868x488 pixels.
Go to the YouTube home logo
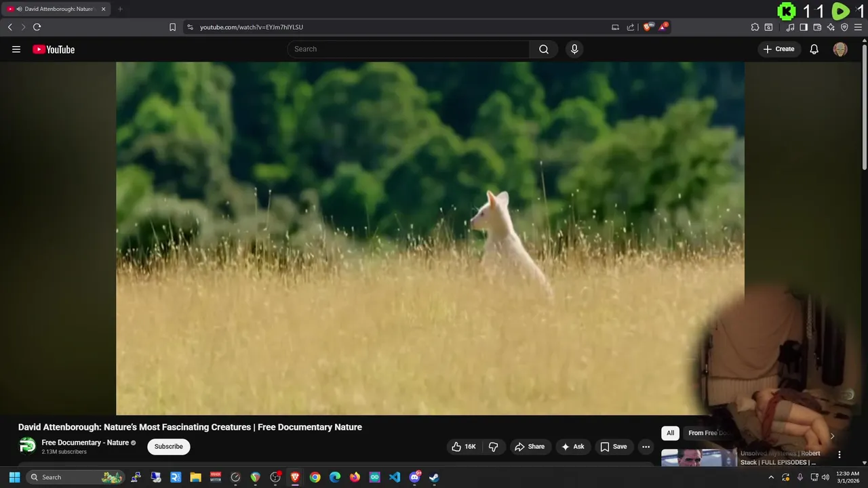(x=54, y=49)
